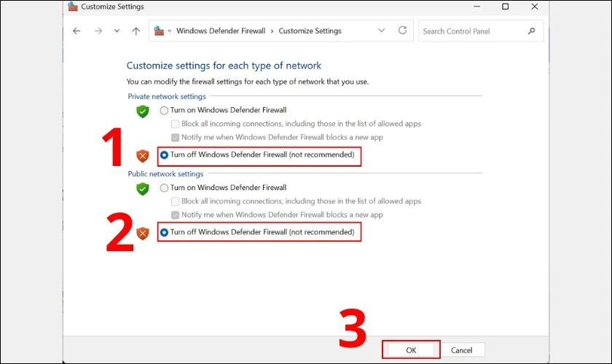Click the Customize Settings title bar icon
The width and height of the screenshot is (612, 364).
coord(73,7)
